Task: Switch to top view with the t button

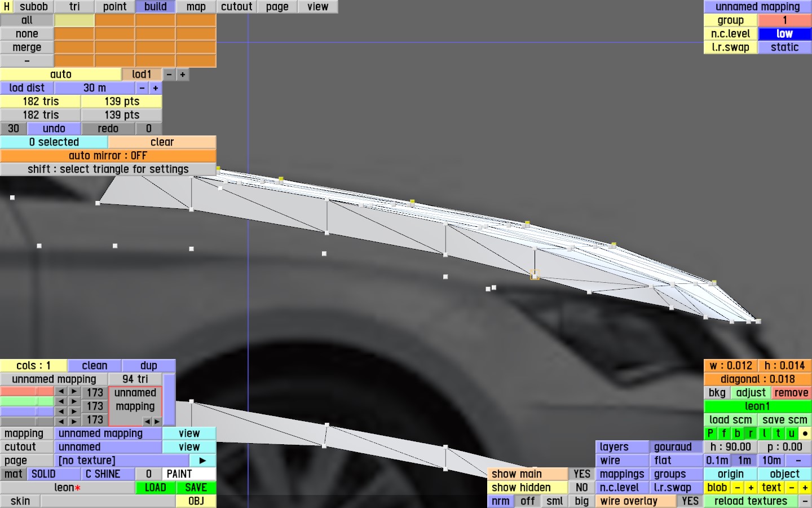Action: [x=778, y=433]
